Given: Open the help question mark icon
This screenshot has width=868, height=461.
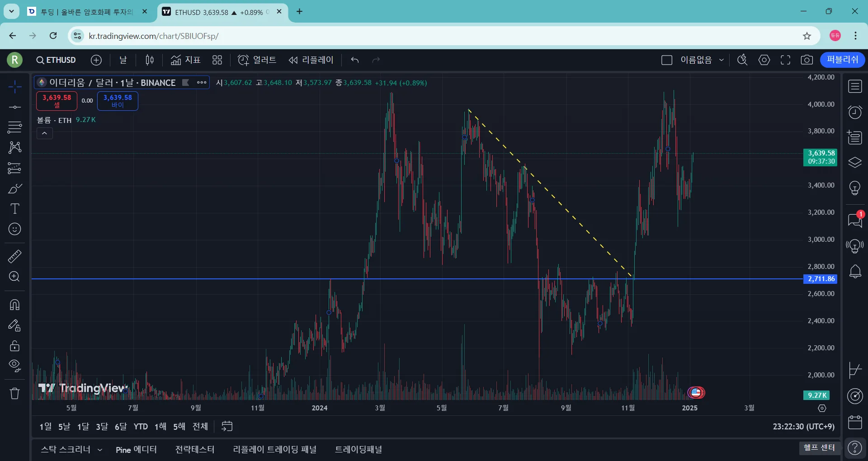Looking at the screenshot, I should pos(855,448).
